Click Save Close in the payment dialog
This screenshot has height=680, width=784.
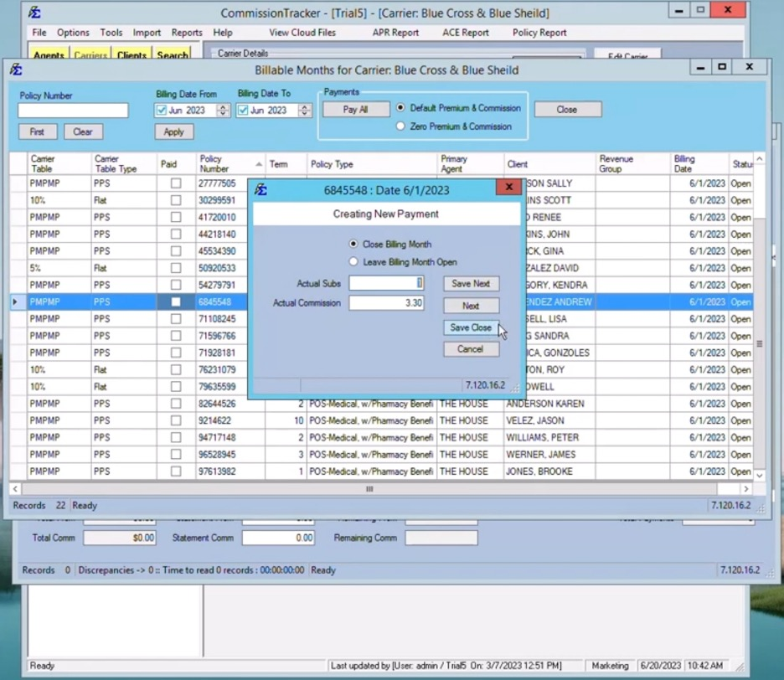pyautogui.click(x=471, y=327)
